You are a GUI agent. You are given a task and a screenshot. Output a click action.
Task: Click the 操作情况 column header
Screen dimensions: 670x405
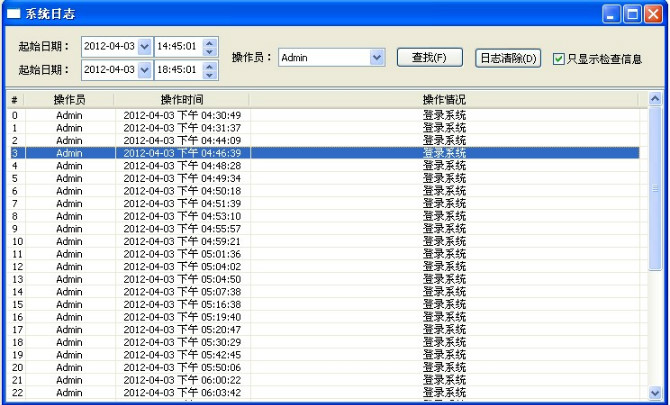tap(444, 100)
